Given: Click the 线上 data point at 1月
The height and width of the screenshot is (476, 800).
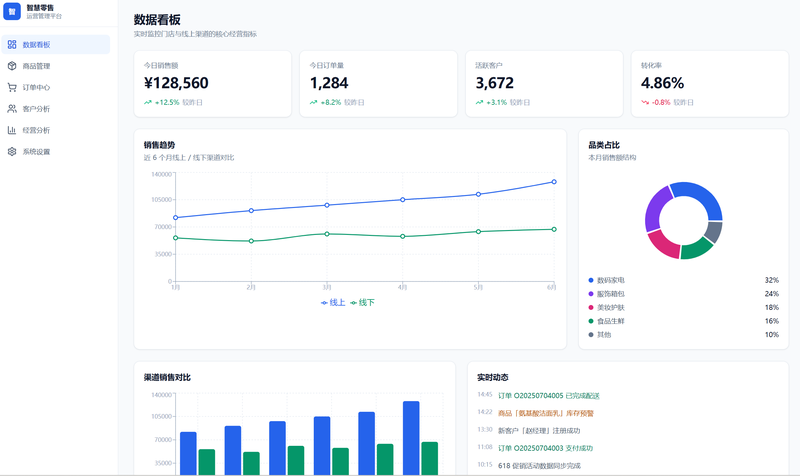Looking at the screenshot, I should point(176,217).
